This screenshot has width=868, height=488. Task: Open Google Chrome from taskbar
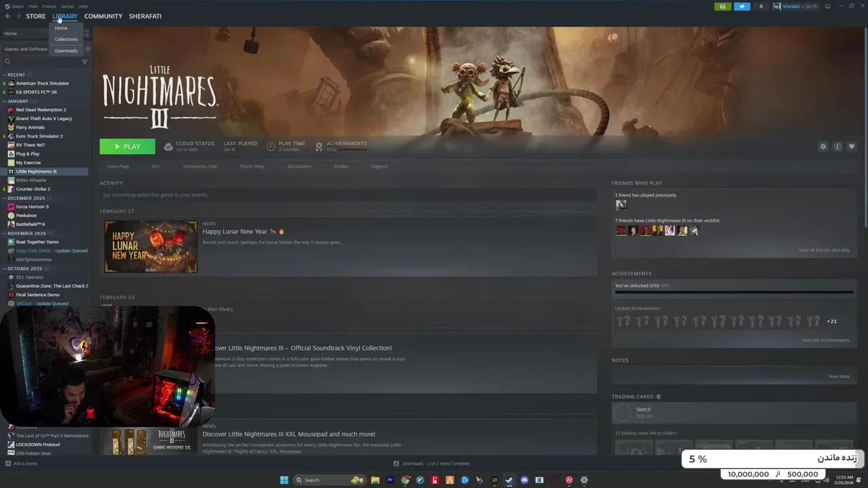point(405,480)
